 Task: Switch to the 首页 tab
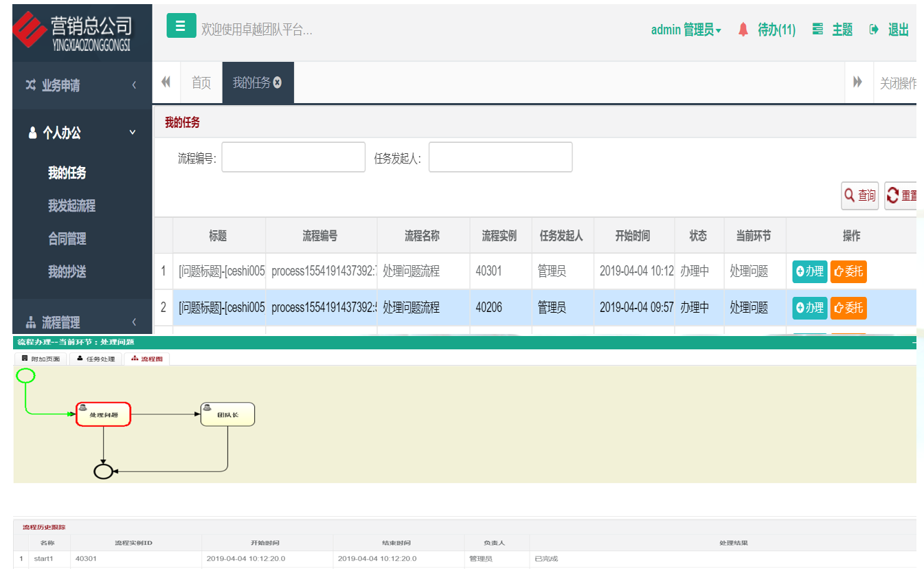[x=201, y=83]
